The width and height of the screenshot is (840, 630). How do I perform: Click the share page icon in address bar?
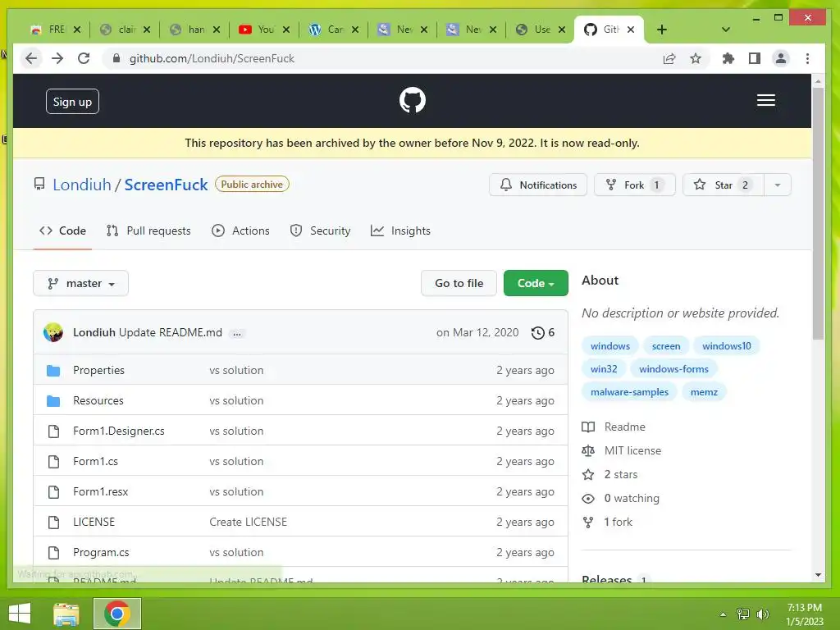(669, 58)
